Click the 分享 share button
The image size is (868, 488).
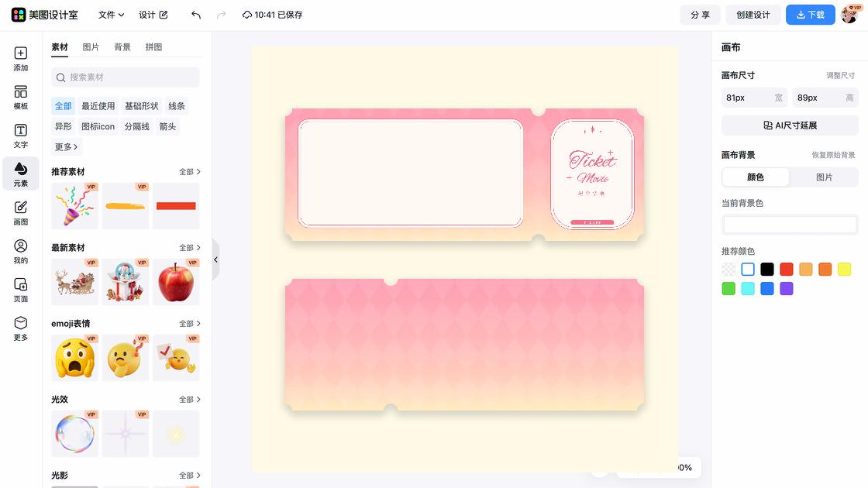click(x=701, y=15)
